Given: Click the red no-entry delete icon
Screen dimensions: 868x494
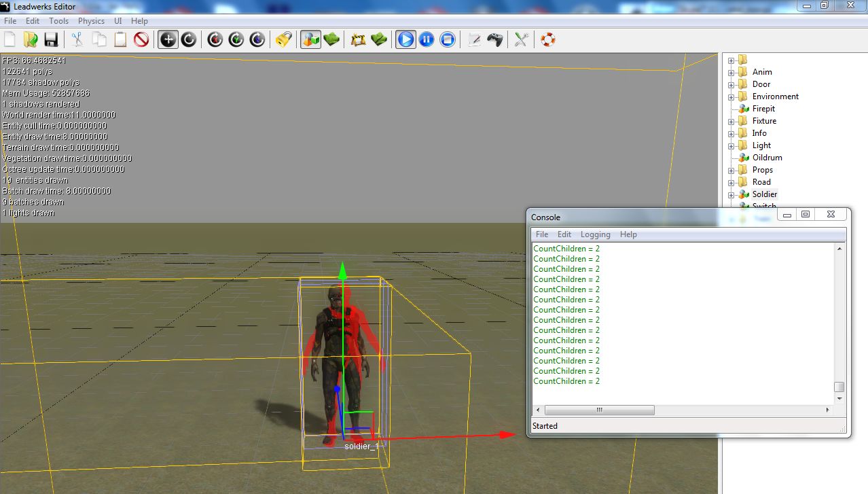Looking at the screenshot, I should (141, 39).
